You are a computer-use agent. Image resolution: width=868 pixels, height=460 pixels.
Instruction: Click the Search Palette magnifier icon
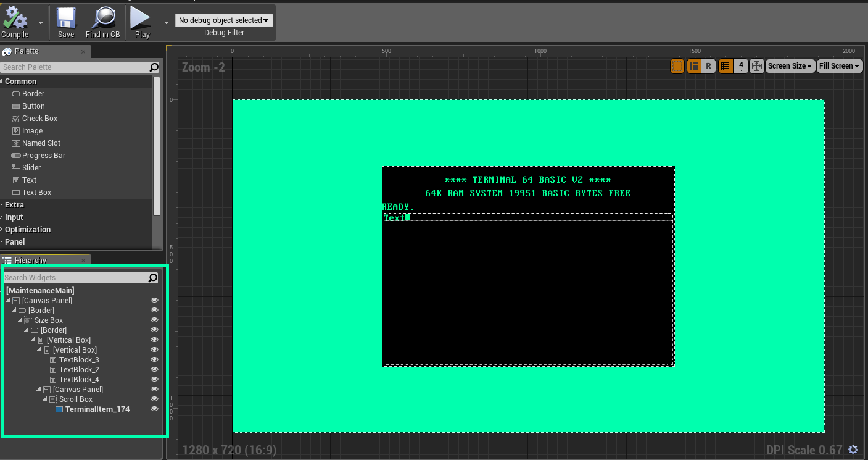(x=154, y=67)
